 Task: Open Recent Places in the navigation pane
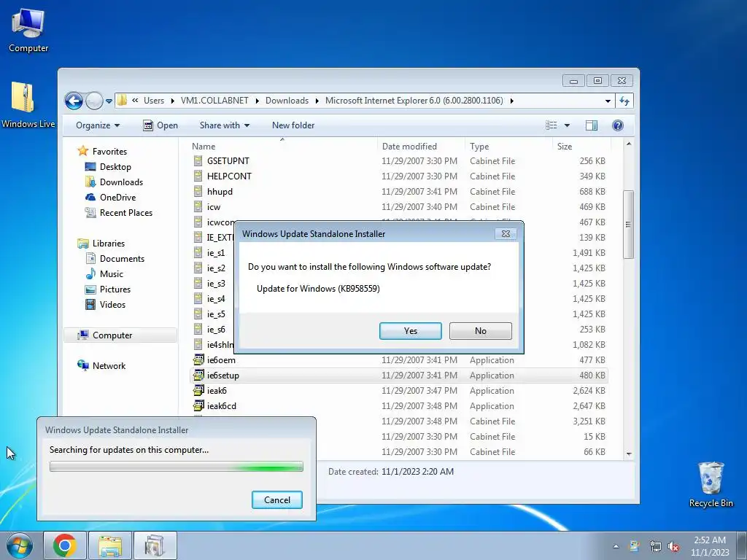pyautogui.click(x=125, y=213)
